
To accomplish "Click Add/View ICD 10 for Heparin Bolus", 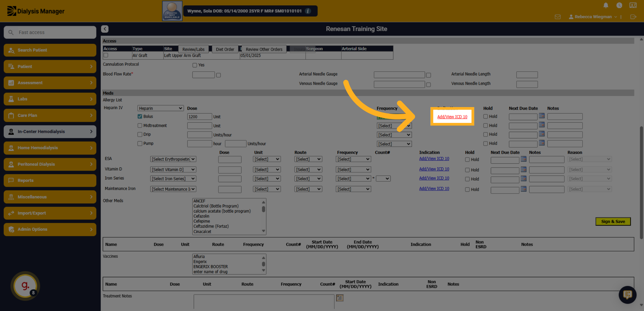I will pos(452,117).
